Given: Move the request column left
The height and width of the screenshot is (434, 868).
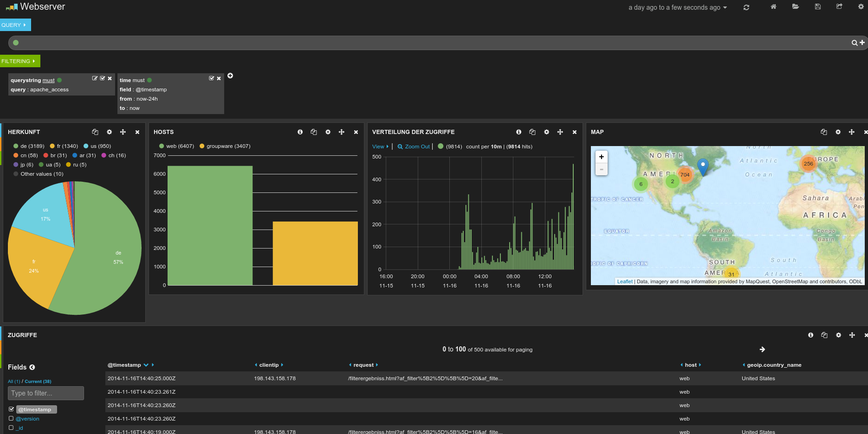Looking at the screenshot, I should click(x=350, y=365).
